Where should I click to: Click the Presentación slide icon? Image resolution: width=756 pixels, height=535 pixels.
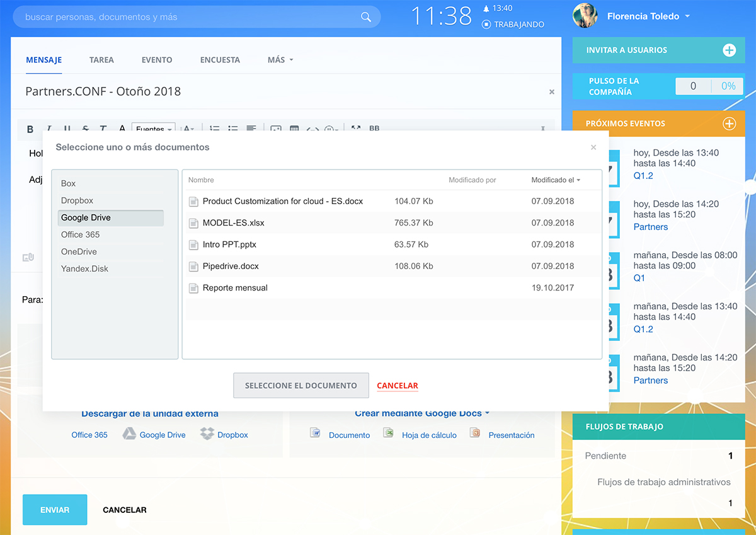[476, 433]
